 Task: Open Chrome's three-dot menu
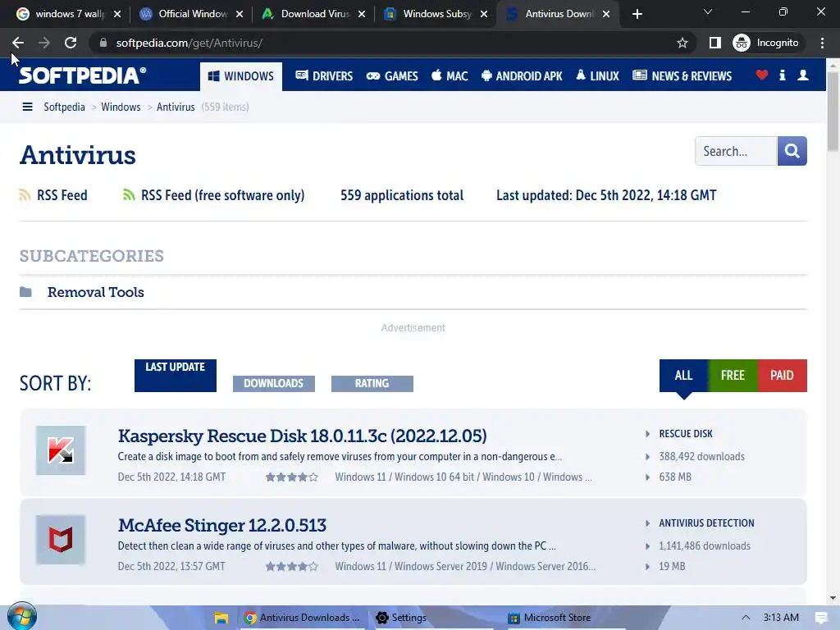pyautogui.click(x=822, y=43)
